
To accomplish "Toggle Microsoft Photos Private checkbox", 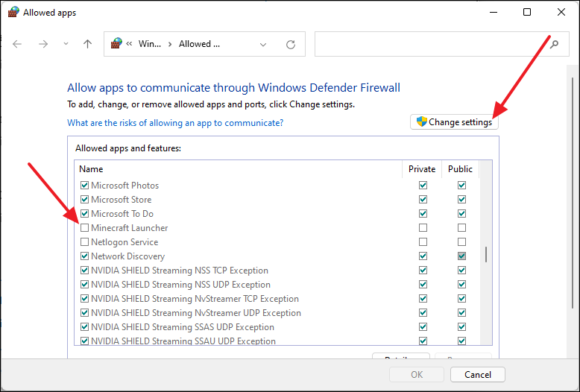I will [x=423, y=185].
